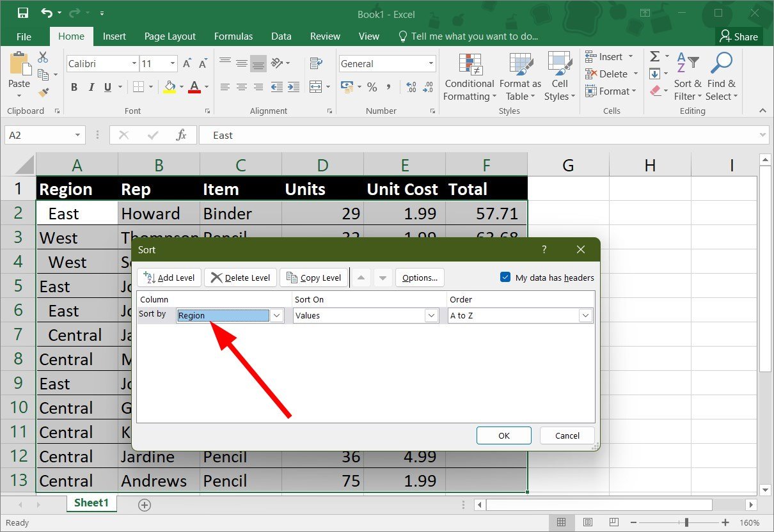Switch to the Insert tab
774x532 pixels.
point(115,36)
